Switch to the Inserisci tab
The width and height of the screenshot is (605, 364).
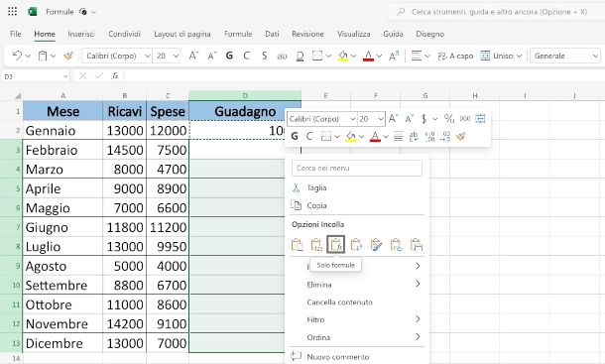pos(81,34)
